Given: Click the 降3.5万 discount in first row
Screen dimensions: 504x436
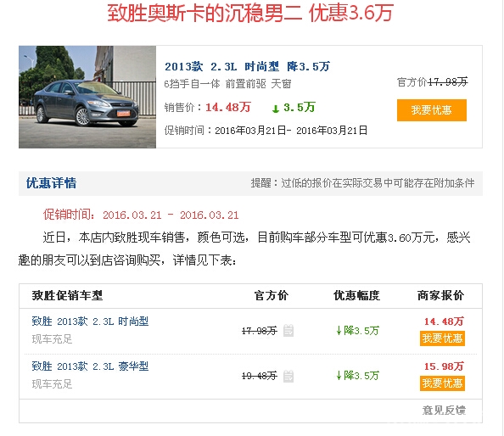Looking at the screenshot, I should [358, 331].
